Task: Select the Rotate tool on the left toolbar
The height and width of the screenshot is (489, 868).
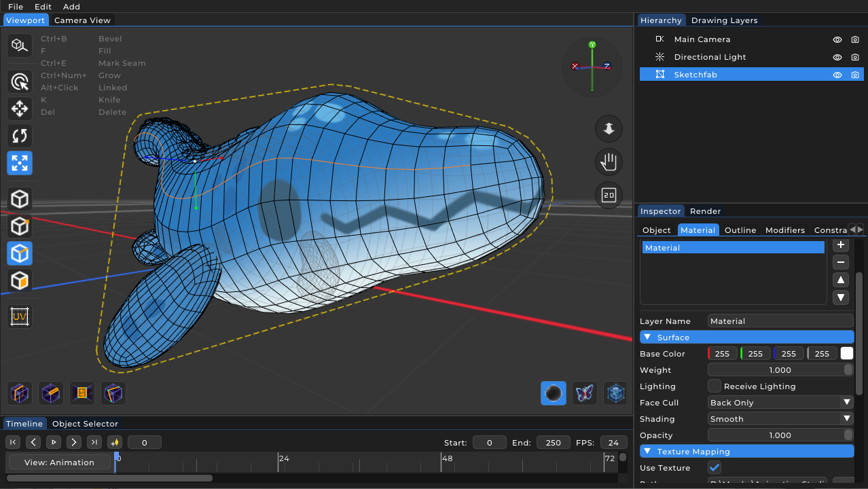Action: (x=20, y=136)
